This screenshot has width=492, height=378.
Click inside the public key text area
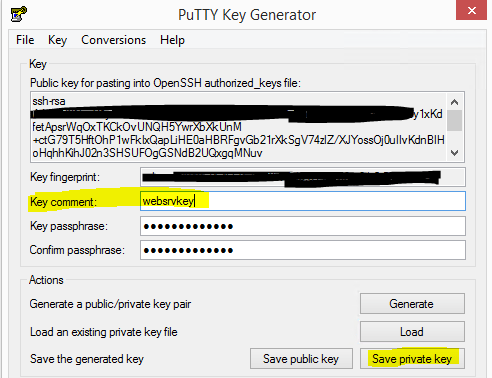click(x=238, y=127)
